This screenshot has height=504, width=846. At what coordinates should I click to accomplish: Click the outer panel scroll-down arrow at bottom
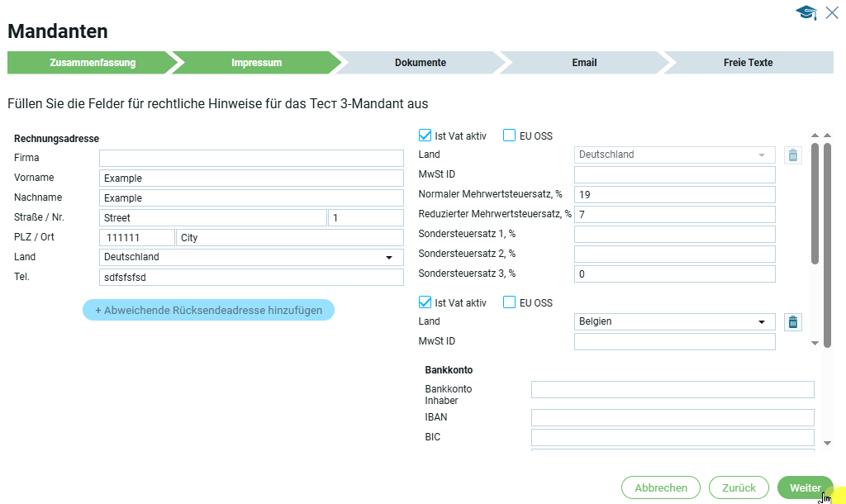pos(827,444)
